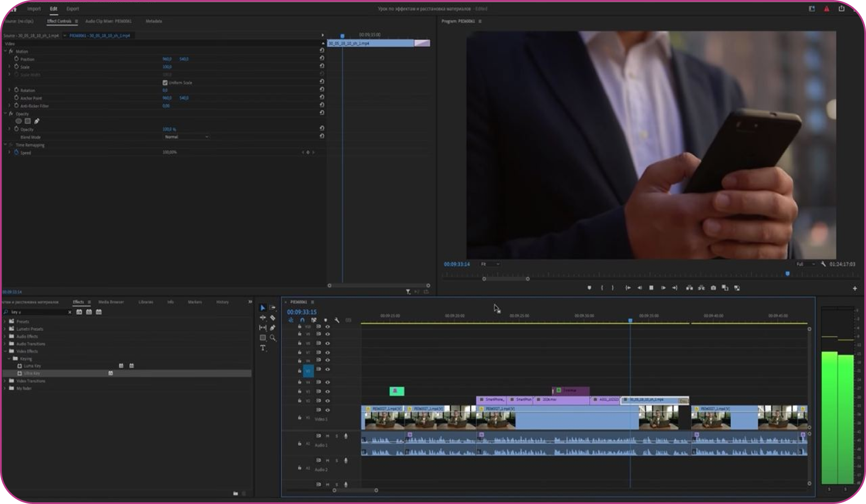Select the Rectangle tool
This screenshot has width=866, height=504.
(263, 338)
